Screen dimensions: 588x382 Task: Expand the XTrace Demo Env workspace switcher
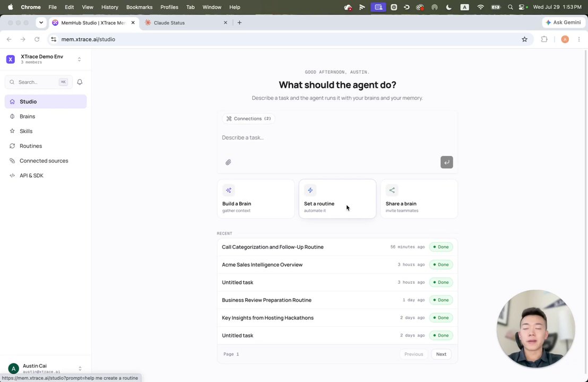tap(79, 59)
